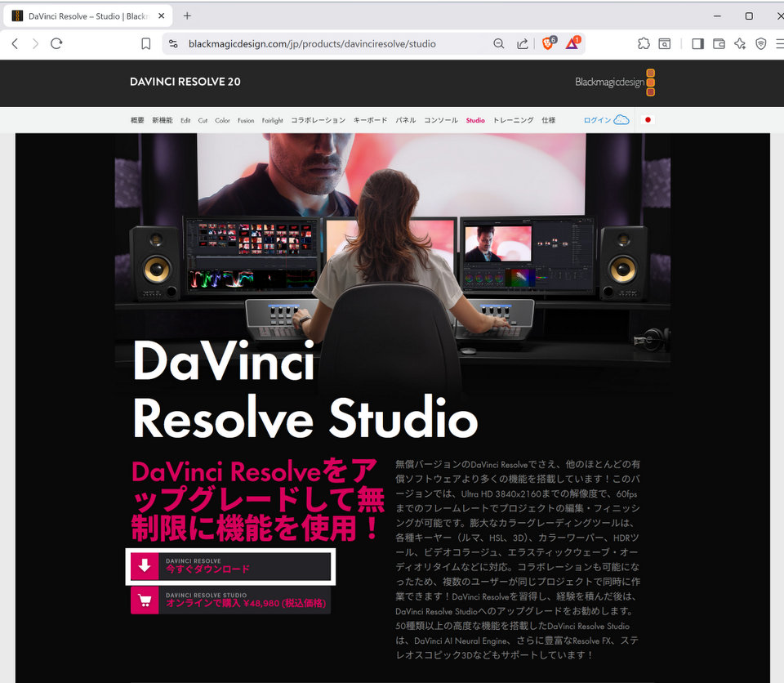Open the browser extensions puzzle icon
The width and height of the screenshot is (784, 683).
(644, 44)
